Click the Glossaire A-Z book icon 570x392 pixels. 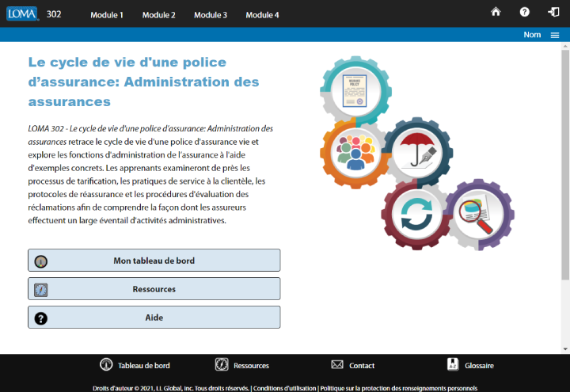click(453, 364)
